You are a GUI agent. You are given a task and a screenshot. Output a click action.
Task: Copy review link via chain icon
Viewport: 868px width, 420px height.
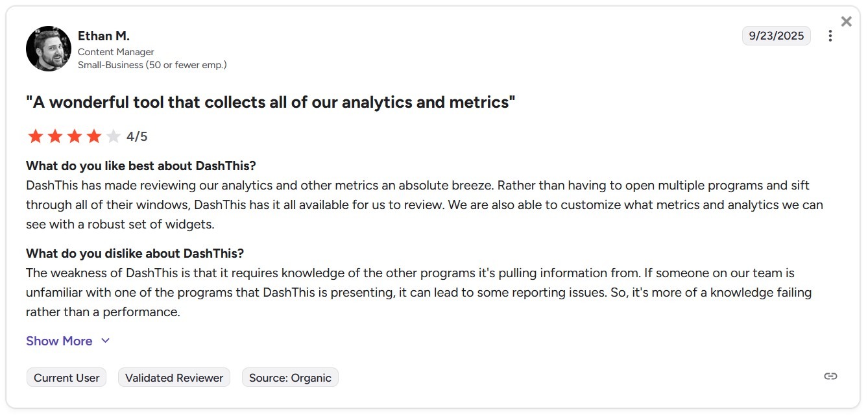[830, 377]
